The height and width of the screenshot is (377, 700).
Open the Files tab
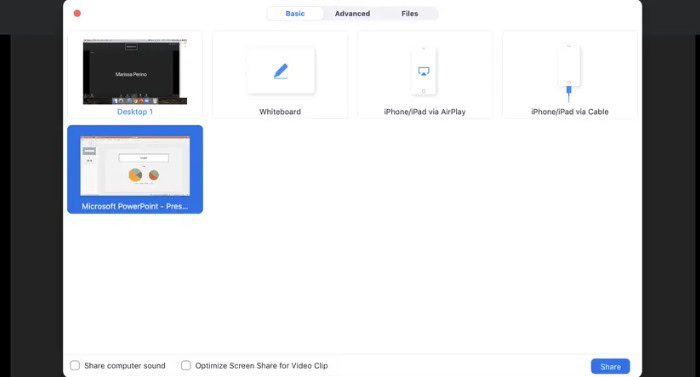click(x=409, y=13)
